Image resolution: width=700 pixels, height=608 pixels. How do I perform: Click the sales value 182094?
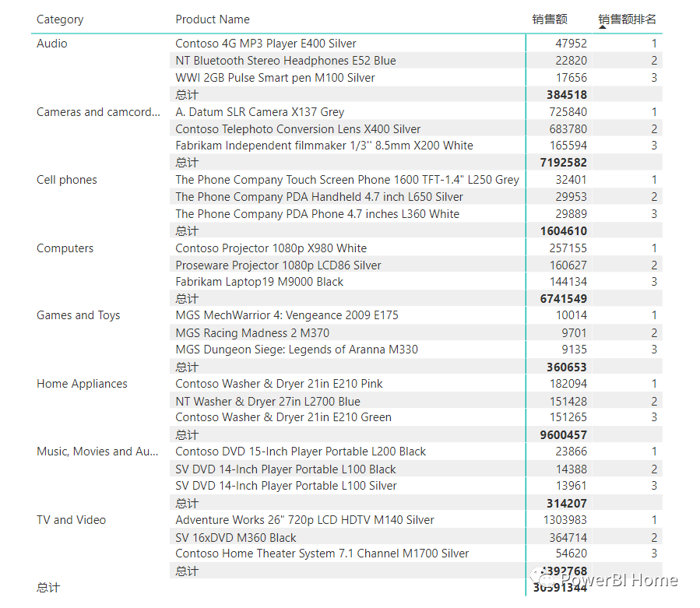point(568,384)
